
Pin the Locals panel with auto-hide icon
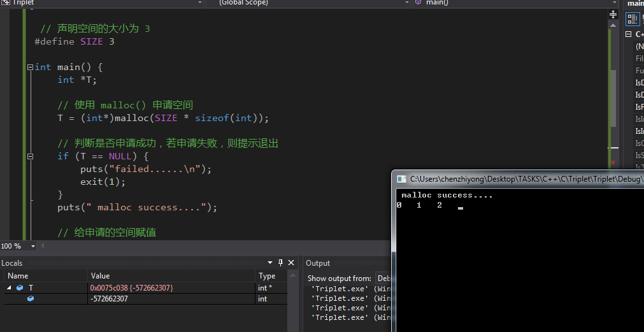(281, 263)
